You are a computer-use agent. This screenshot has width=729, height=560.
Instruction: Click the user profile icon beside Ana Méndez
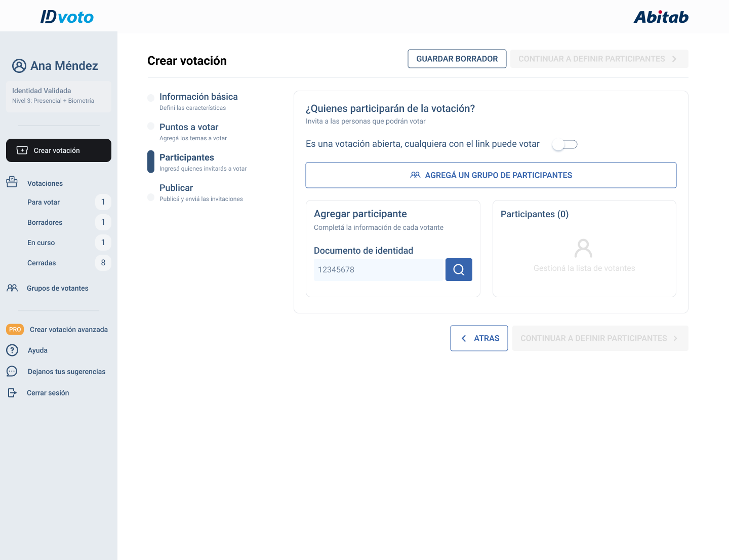tap(19, 66)
